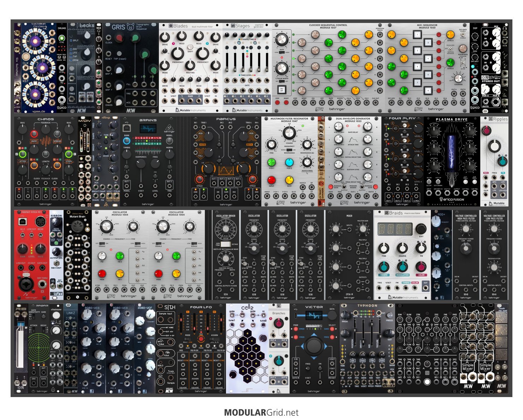This screenshot has height=420, width=523.
Task: Select step button 8 on Mix-Sequencer 1050
Action: tap(428, 90)
